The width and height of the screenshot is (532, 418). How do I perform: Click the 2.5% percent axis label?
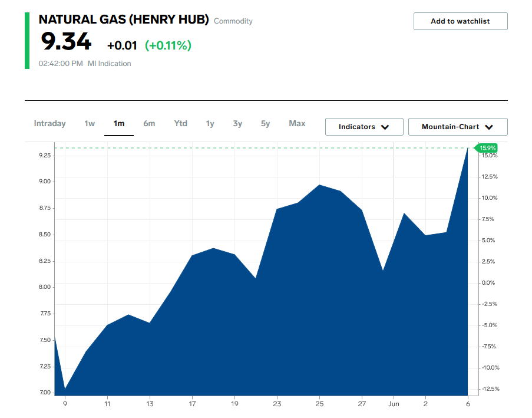pos(488,261)
